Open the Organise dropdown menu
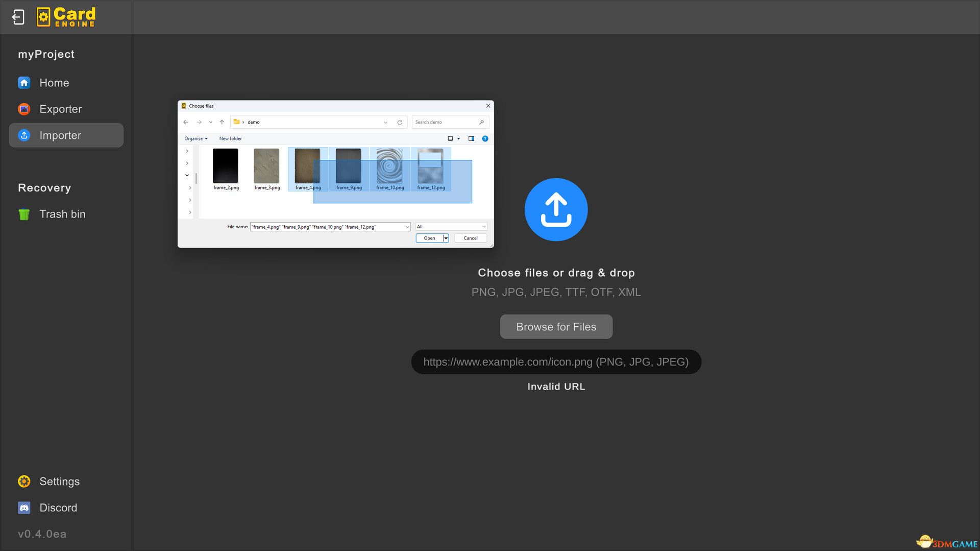The image size is (980, 551). 195,139
